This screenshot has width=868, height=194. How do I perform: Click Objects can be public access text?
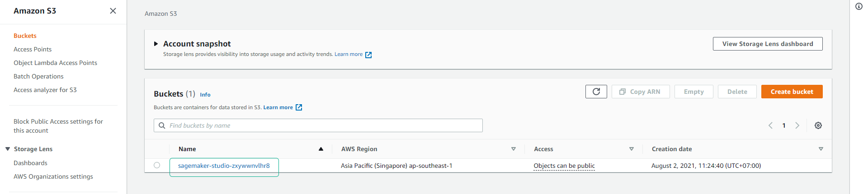(564, 166)
